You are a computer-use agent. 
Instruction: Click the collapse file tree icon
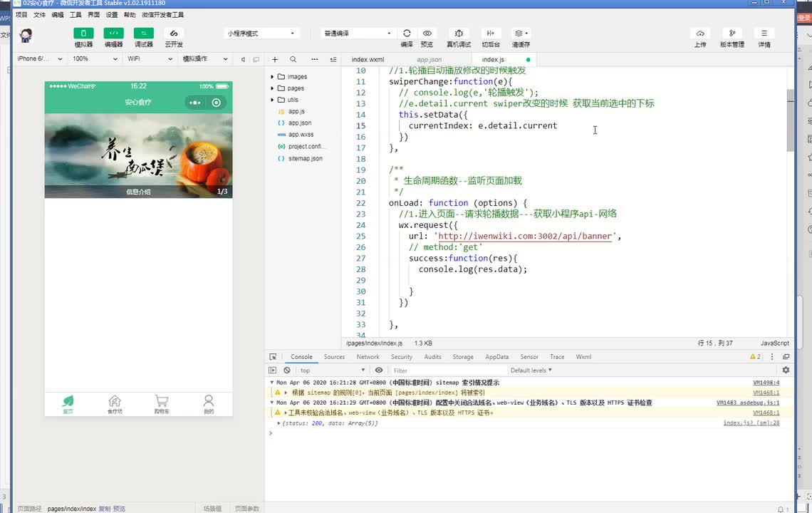(333, 59)
